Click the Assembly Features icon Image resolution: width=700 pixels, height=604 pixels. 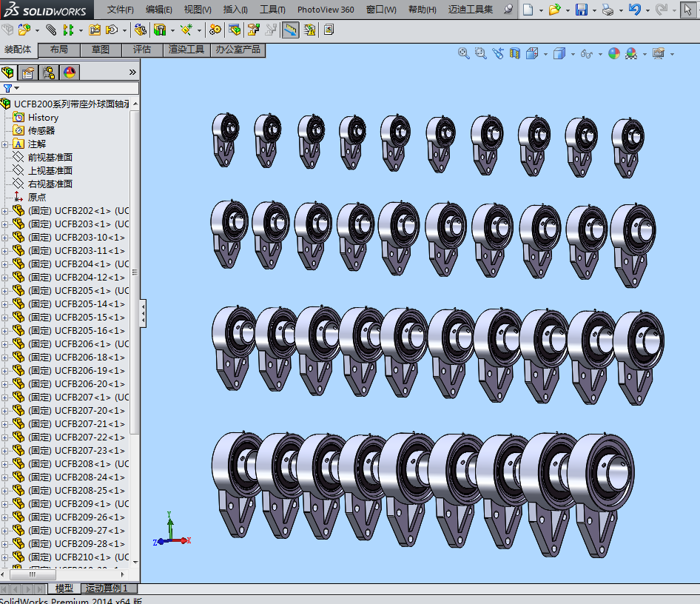(x=160, y=30)
